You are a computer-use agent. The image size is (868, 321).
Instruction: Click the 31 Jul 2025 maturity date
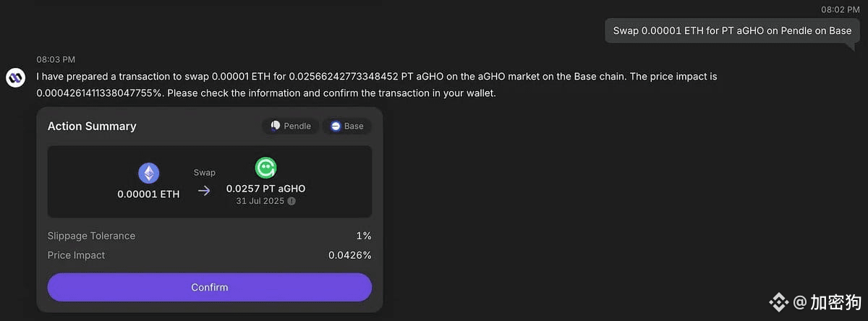pos(260,201)
